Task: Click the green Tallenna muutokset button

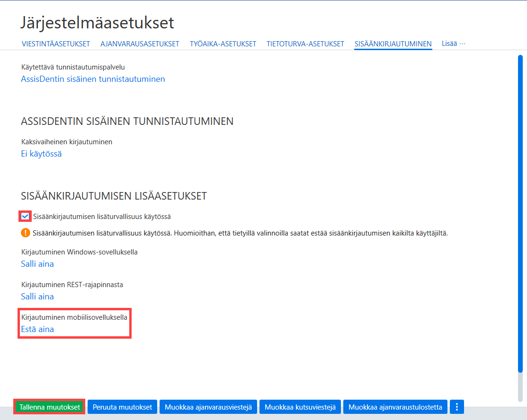Action: point(50,407)
